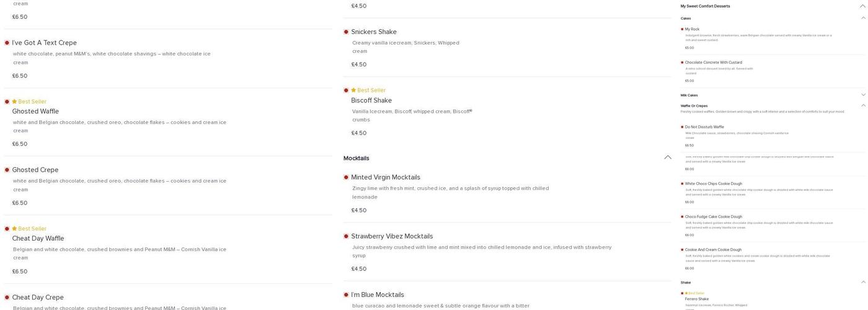The height and width of the screenshot is (310, 868).
Task: Click the Best Seller star above Cheat Day Waffle
Action: pyautogui.click(x=14, y=229)
